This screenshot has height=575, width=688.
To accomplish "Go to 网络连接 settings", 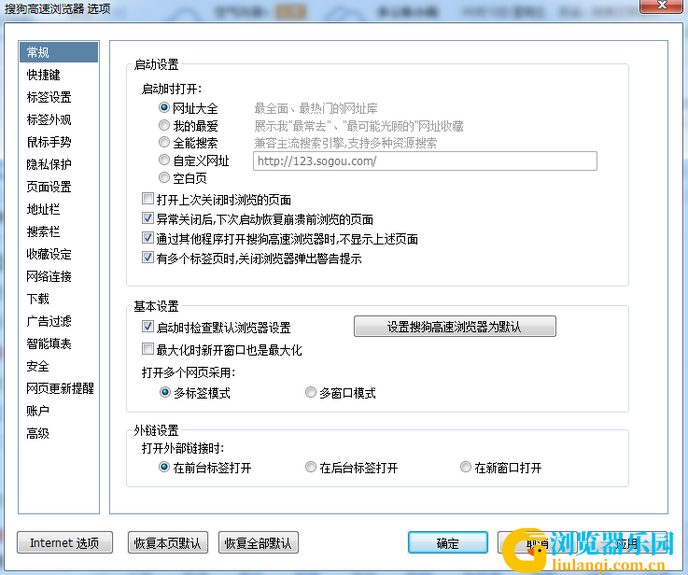I will coord(49,277).
